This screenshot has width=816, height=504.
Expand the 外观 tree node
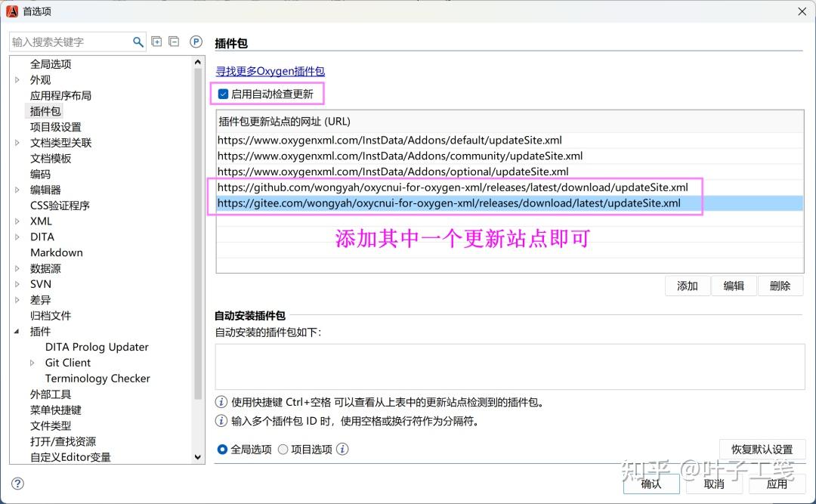click(x=17, y=79)
